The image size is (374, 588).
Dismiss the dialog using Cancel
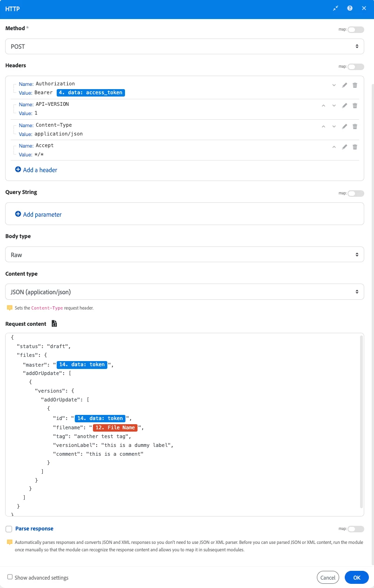point(328,577)
